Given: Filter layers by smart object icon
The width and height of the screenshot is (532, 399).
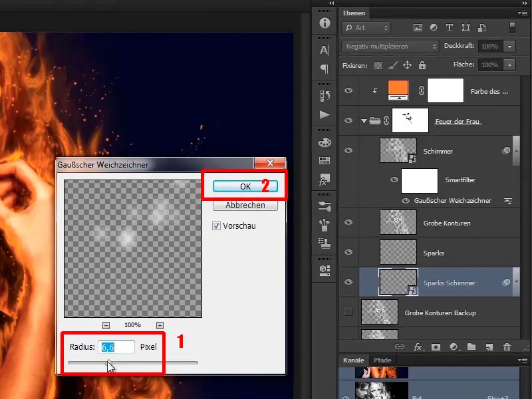Looking at the screenshot, I should tap(482, 28).
